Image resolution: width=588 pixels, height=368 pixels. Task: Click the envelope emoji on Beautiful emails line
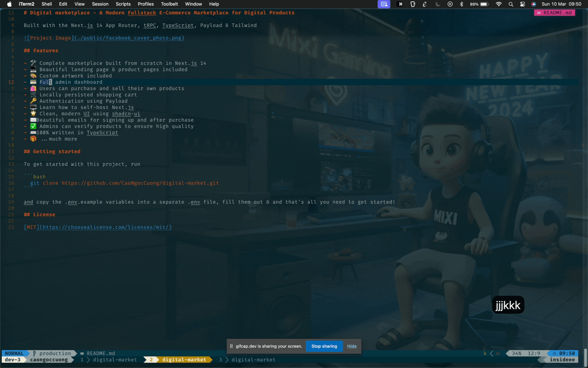pyautogui.click(x=33, y=120)
